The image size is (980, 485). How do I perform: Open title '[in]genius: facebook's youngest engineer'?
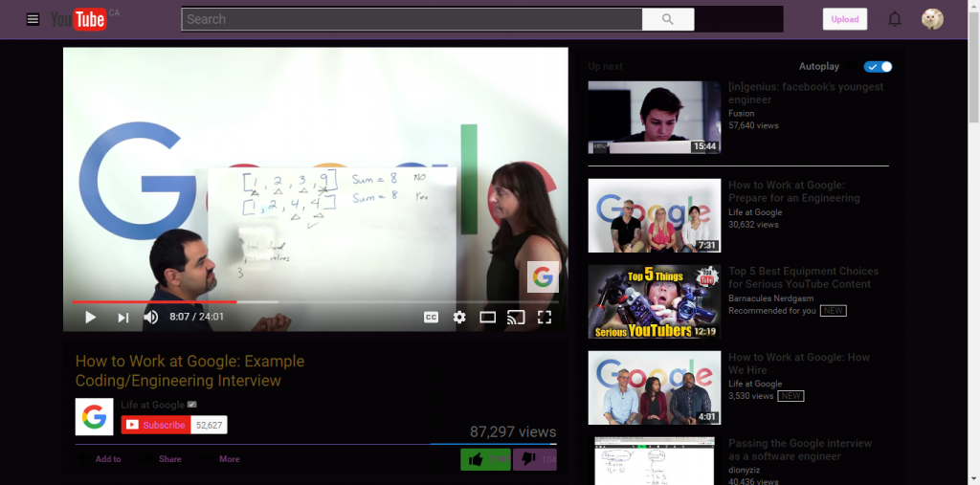(806, 93)
